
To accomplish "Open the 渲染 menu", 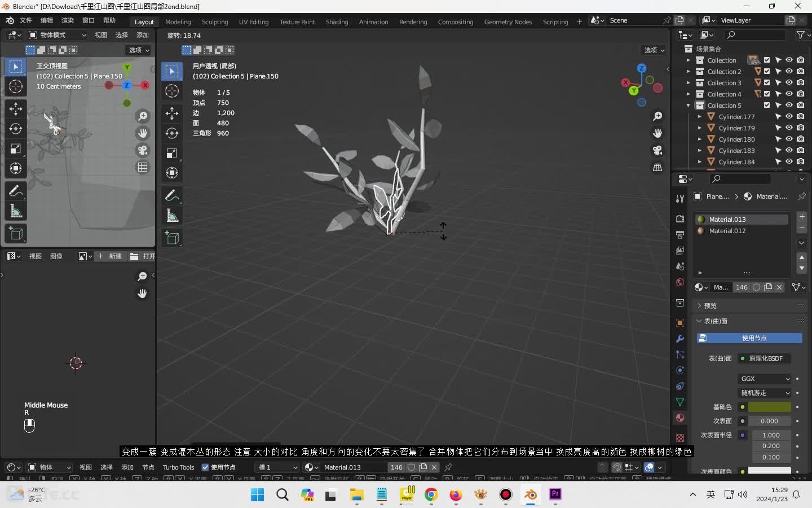I will pos(68,20).
